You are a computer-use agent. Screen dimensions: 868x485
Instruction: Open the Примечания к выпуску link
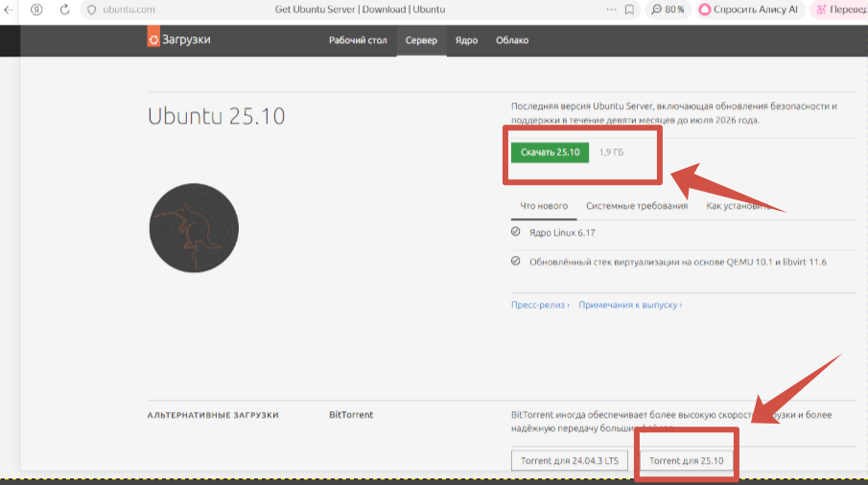point(630,305)
